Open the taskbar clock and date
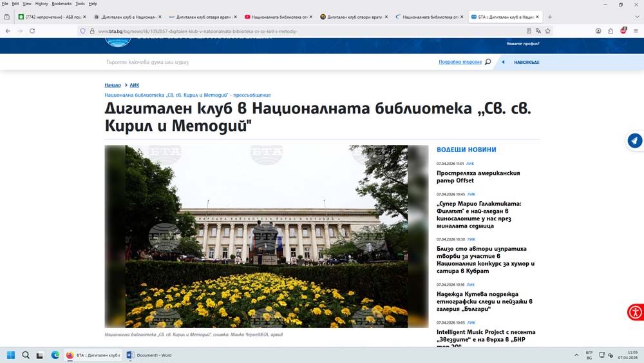The height and width of the screenshot is (363, 644). point(629,355)
